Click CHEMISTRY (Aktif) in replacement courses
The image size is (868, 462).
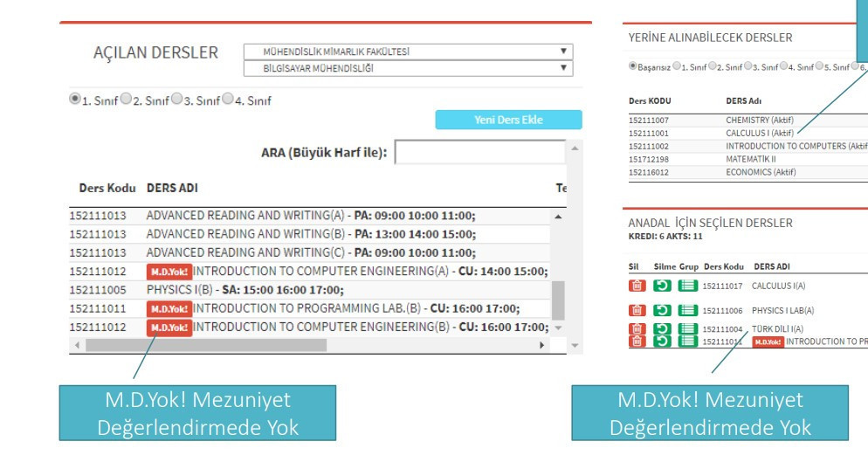[758, 121]
